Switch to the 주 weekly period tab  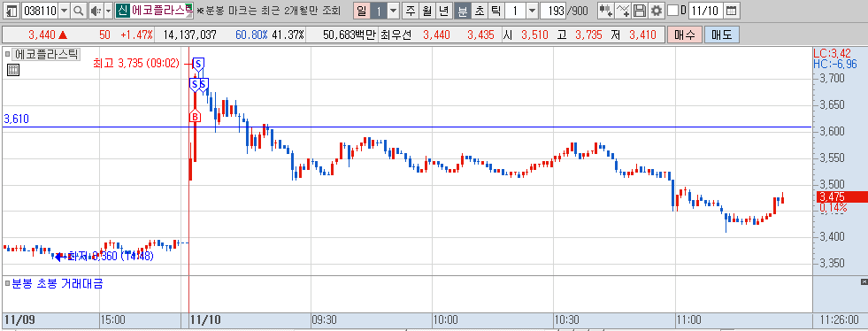pos(411,11)
